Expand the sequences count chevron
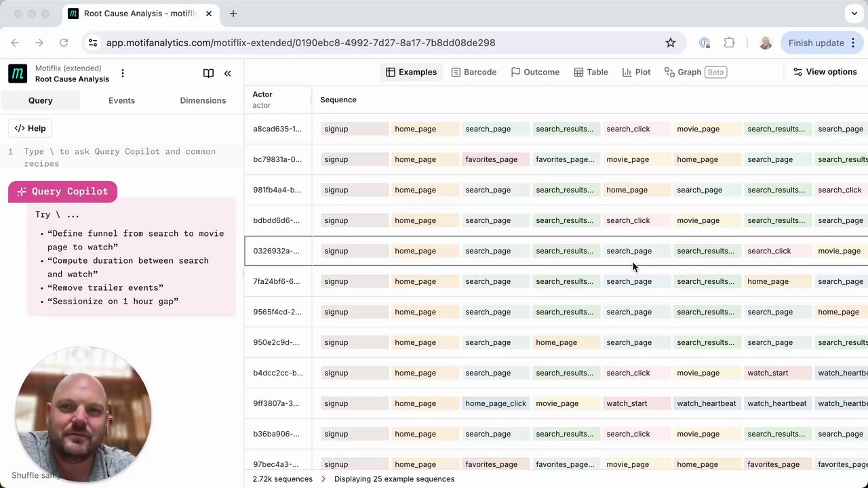868x488 pixels. [x=323, y=479]
